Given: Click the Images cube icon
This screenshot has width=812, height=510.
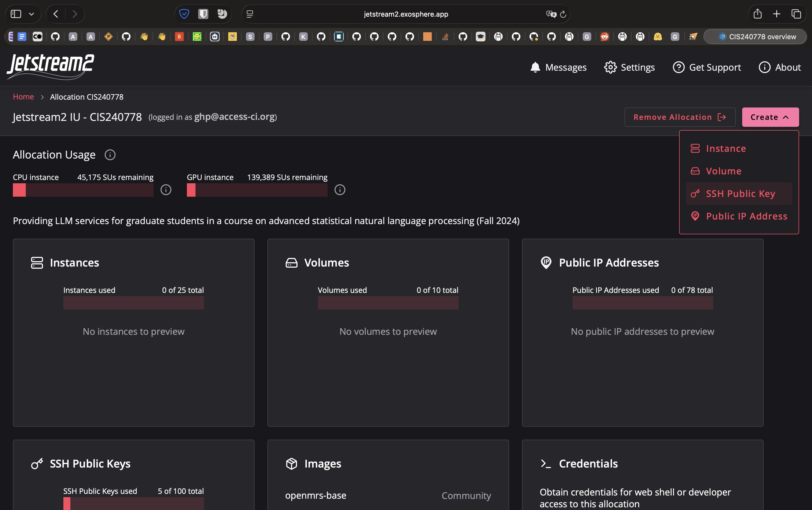Looking at the screenshot, I should [292, 464].
